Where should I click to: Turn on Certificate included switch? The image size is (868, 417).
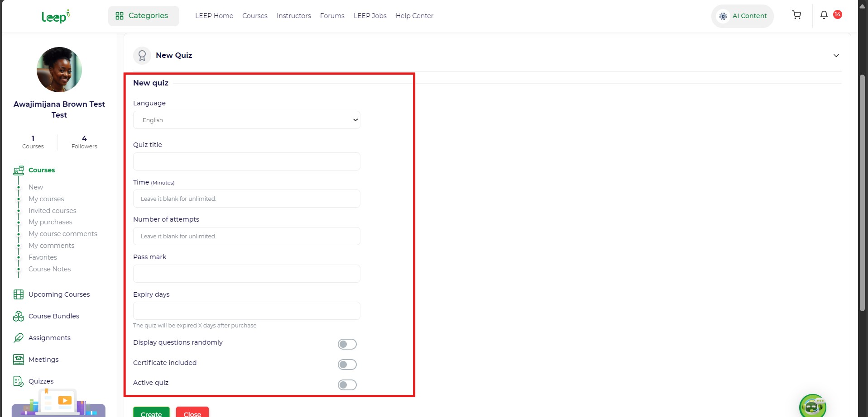(347, 365)
